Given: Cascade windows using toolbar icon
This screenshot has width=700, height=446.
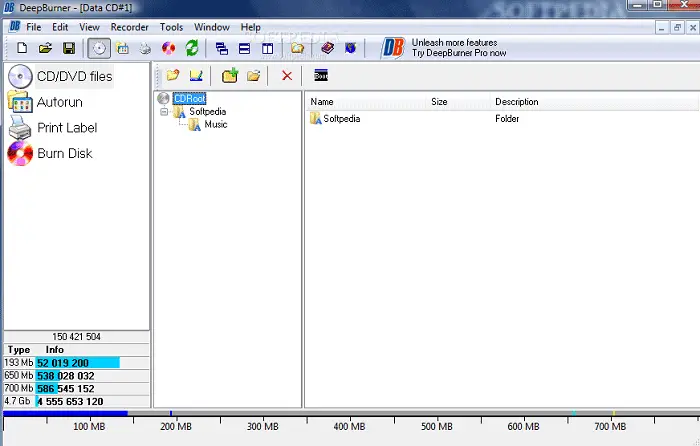Looking at the screenshot, I should click(221, 48).
